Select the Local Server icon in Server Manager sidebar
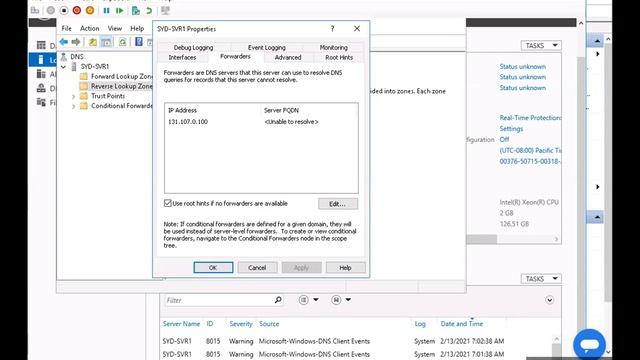The height and width of the screenshot is (360, 640). pyautogui.click(x=41, y=60)
